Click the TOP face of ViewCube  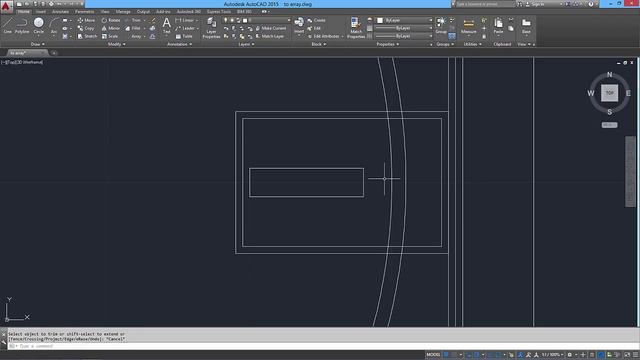click(x=609, y=93)
